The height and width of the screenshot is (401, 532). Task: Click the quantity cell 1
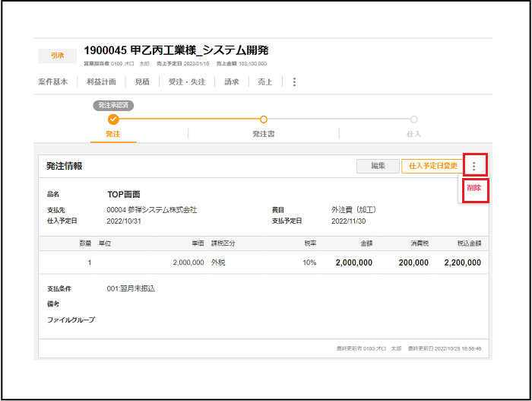(90, 263)
